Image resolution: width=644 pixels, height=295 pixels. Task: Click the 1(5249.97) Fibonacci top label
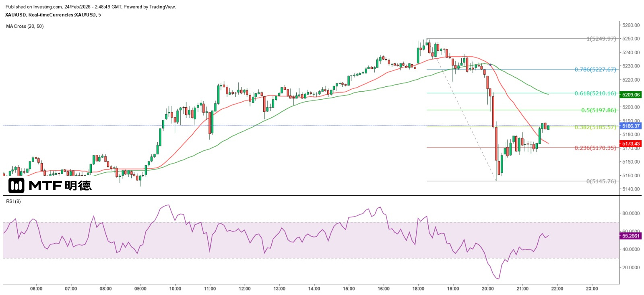[601, 39]
